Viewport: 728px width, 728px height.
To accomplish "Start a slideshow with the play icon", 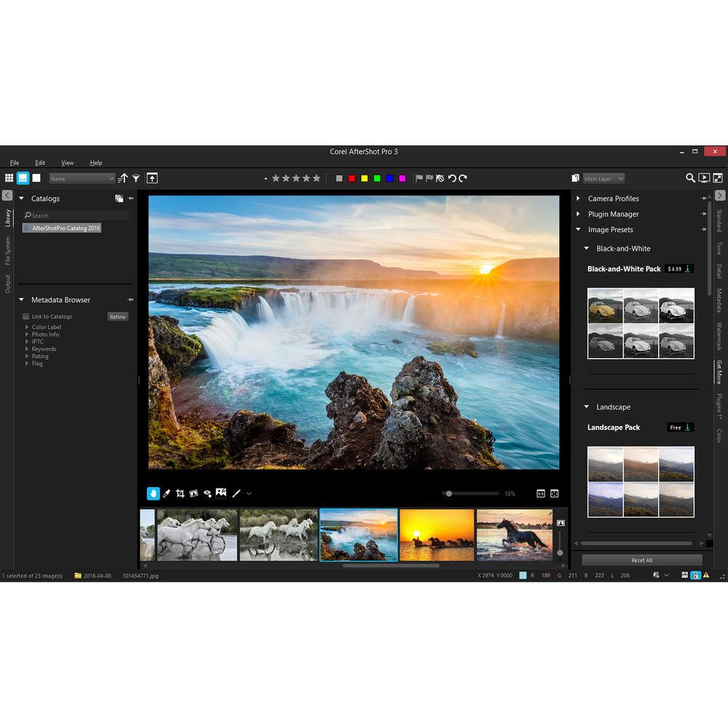I will pyautogui.click(x=705, y=178).
